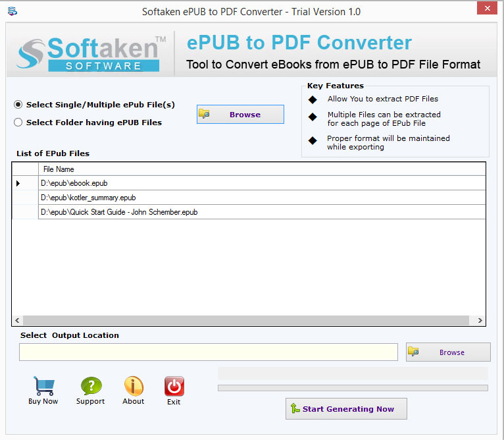Open the Buy Now shopping cart icon

coord(43,386)
